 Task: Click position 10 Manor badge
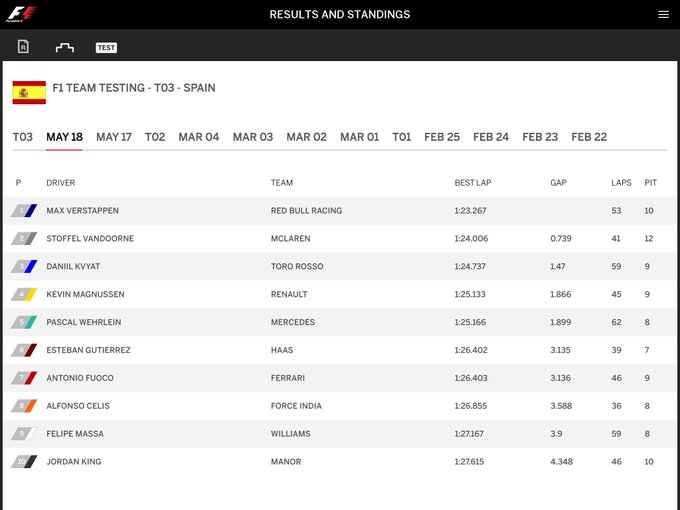(x=24, y=461)
